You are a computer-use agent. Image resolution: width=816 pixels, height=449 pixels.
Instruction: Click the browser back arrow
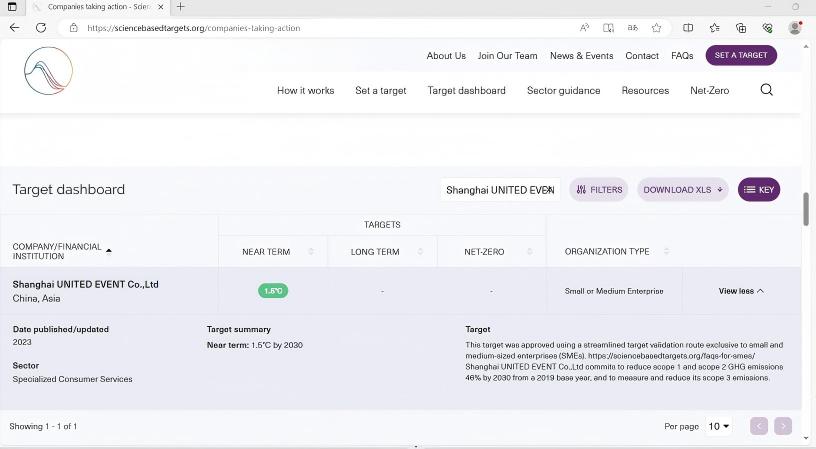pos(15,28)
